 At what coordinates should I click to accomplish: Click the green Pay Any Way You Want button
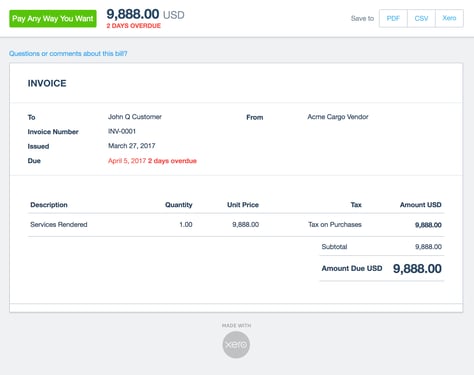pos(53,19)
